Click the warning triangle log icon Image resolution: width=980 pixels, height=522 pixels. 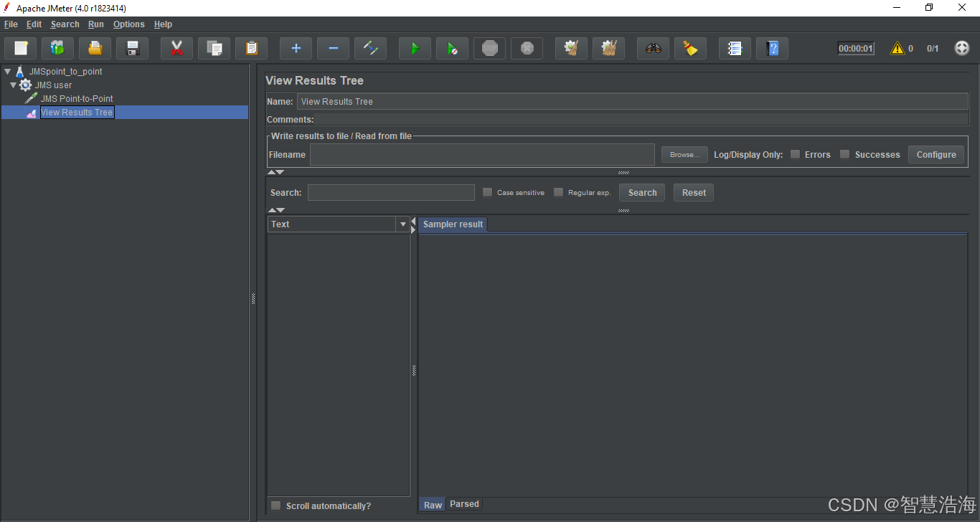[897, 49]
